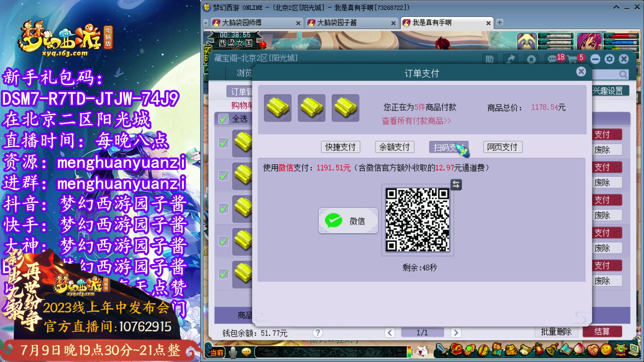Screen dimensions: 644x362
Task: Add a new tab with the plus button
Action: point(499,22)
